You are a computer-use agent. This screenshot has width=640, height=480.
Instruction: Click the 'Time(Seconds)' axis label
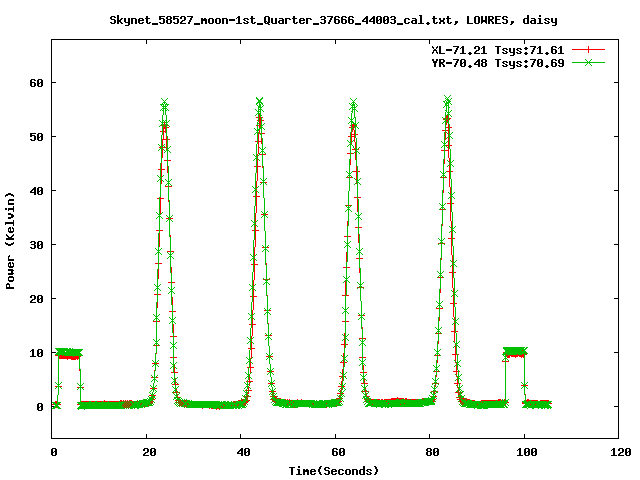(333, 471)
